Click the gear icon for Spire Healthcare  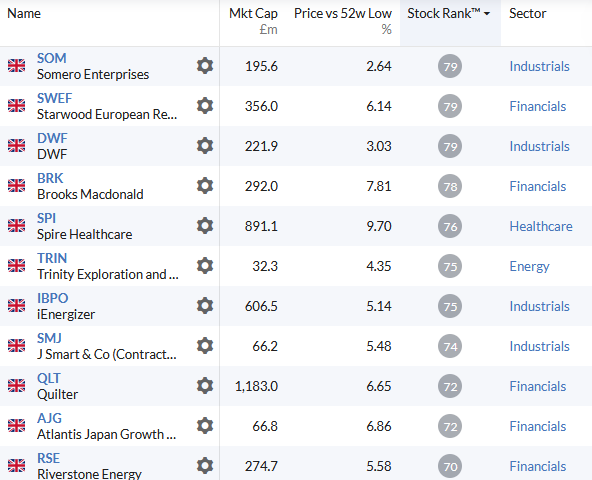click(205, 226)
